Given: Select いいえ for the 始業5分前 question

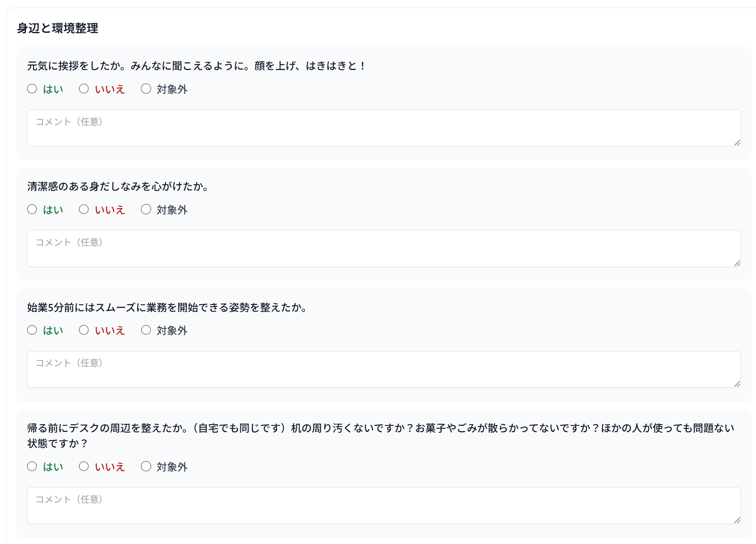Looking at the screenshot, I should click(x=84, y=330).
